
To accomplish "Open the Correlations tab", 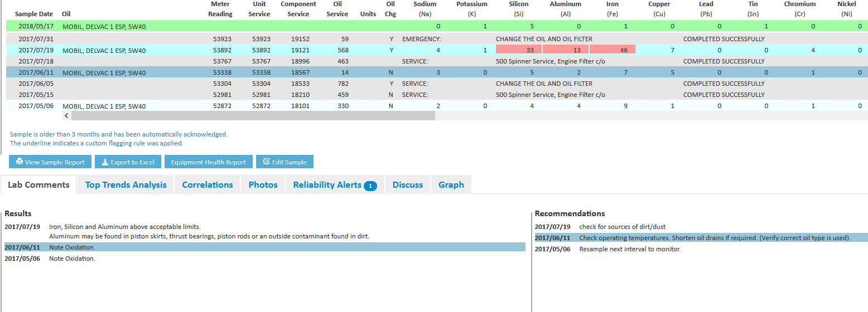I will point(208,185).
